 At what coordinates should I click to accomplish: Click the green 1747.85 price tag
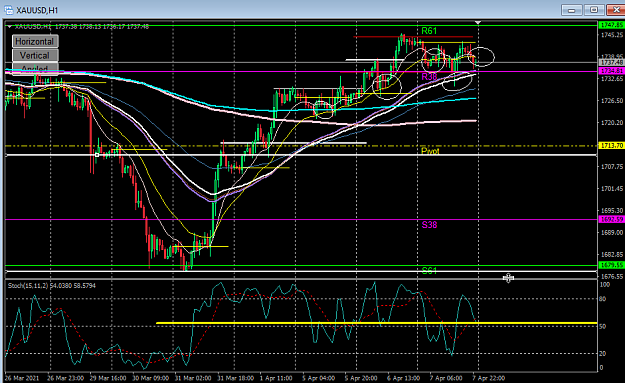point(611,25)
